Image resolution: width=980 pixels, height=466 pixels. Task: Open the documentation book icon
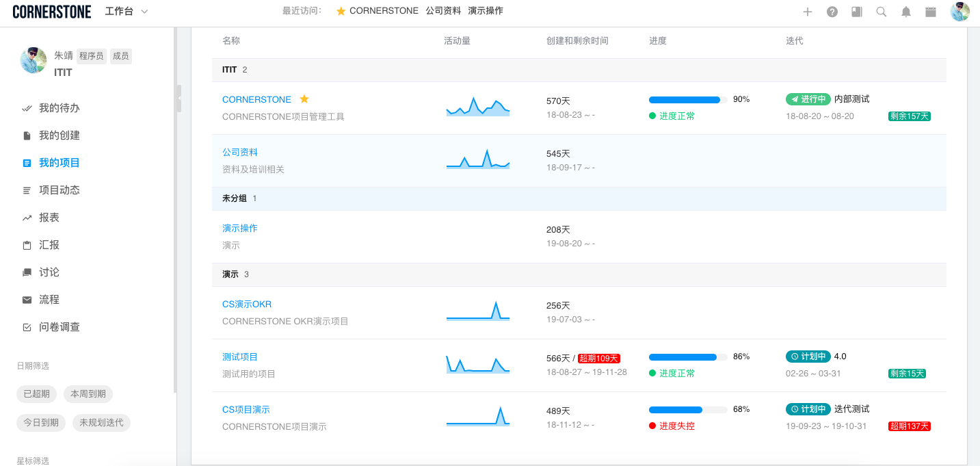click(857, 12)
